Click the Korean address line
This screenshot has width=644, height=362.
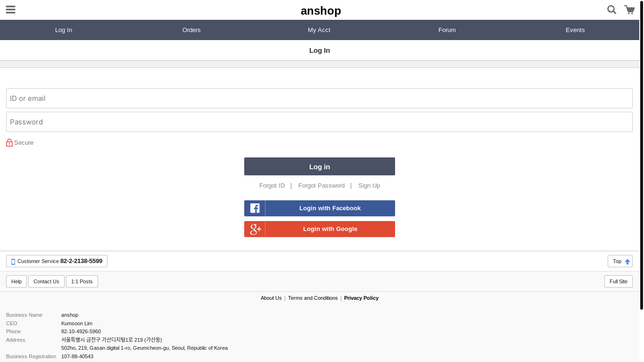click(x=112, y=340)
